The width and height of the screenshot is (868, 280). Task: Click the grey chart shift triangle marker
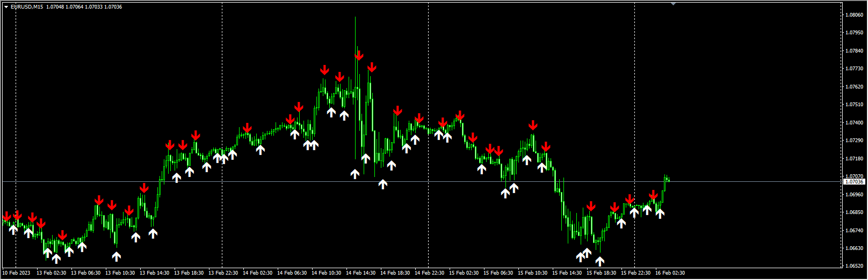tap(674, 4)
